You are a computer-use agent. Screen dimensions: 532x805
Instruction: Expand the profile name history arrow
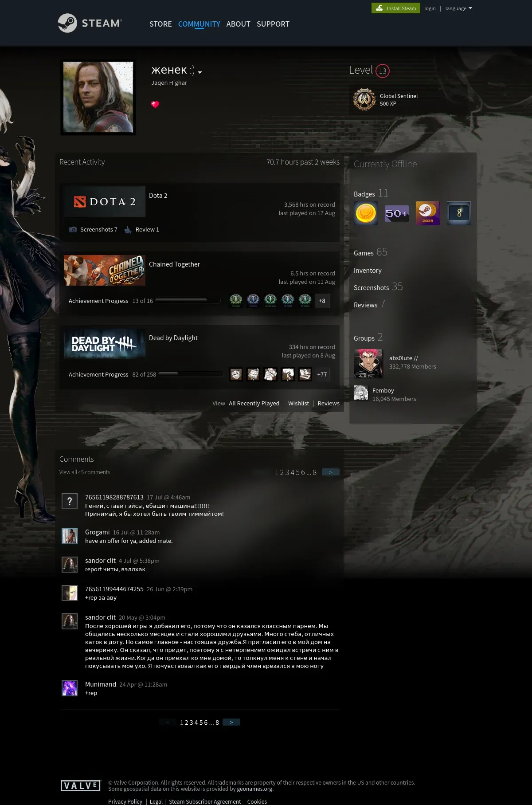coord(200,72)
